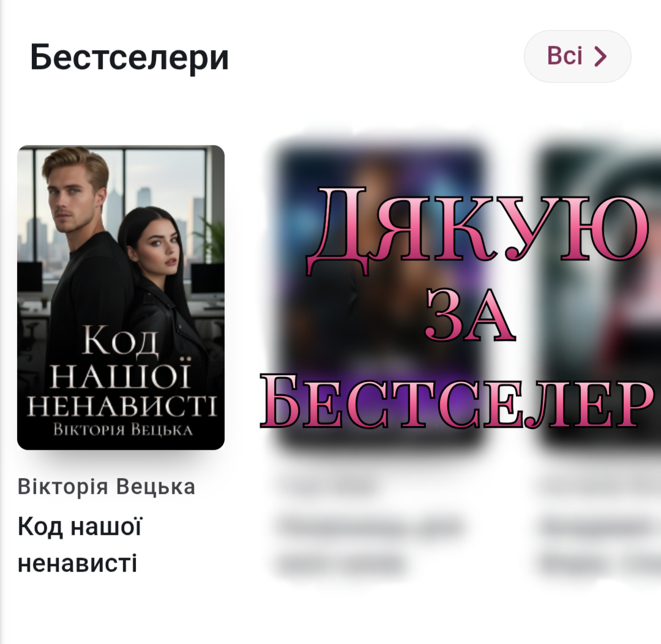Open the Всі bestsellers button
661x644 pixels.
click(577, 56)
